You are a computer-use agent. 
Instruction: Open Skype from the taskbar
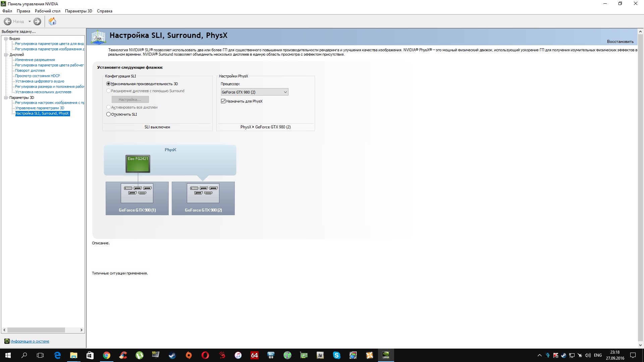(x=336, y=355)
